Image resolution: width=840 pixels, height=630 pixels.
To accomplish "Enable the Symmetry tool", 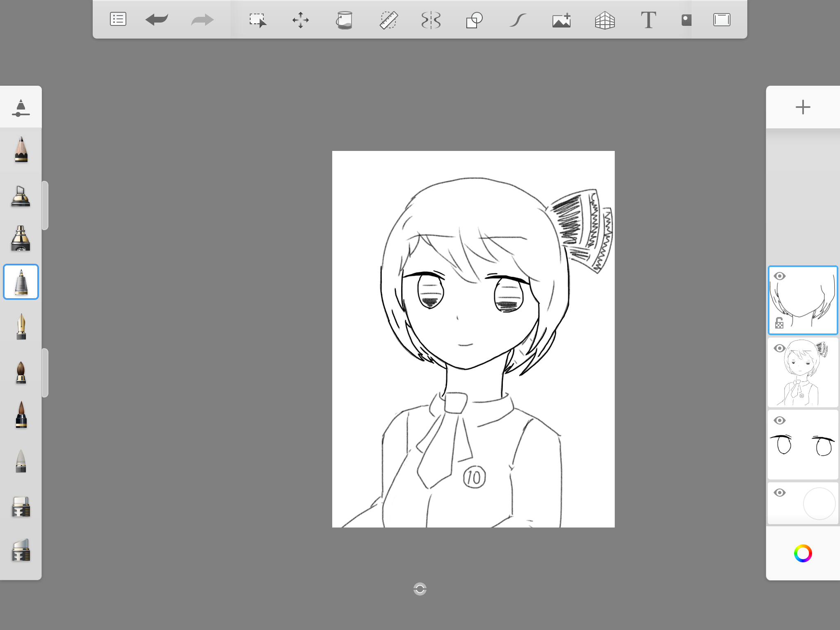I will coord(431,20).
